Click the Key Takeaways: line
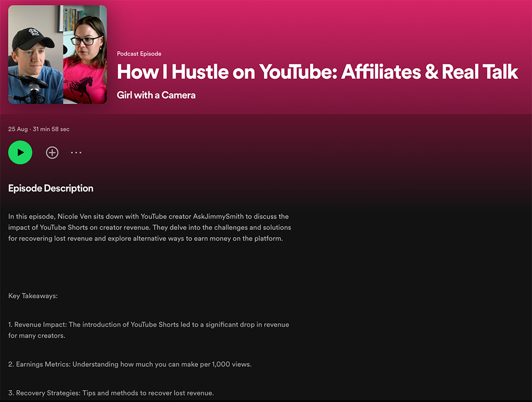 click(33, 296)
